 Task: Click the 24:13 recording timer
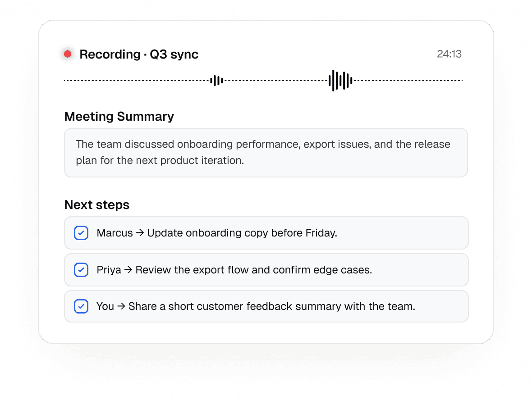pyautogui.click(x=449, y=54)
